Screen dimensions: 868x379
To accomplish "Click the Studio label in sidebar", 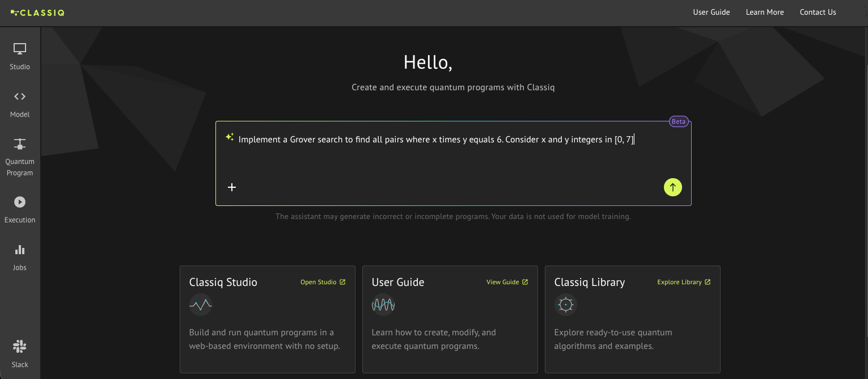I will click(x=20, y=67).
